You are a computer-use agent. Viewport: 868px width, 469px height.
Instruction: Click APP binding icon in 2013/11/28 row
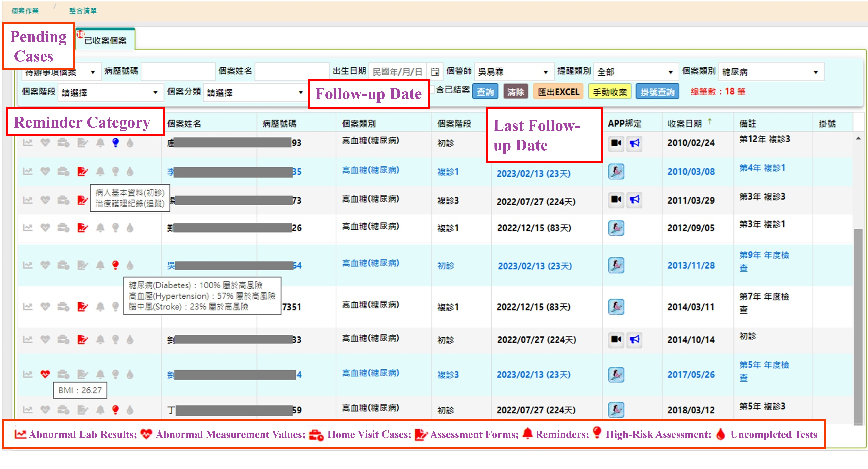pyautogui.click(x=616, y=265)
